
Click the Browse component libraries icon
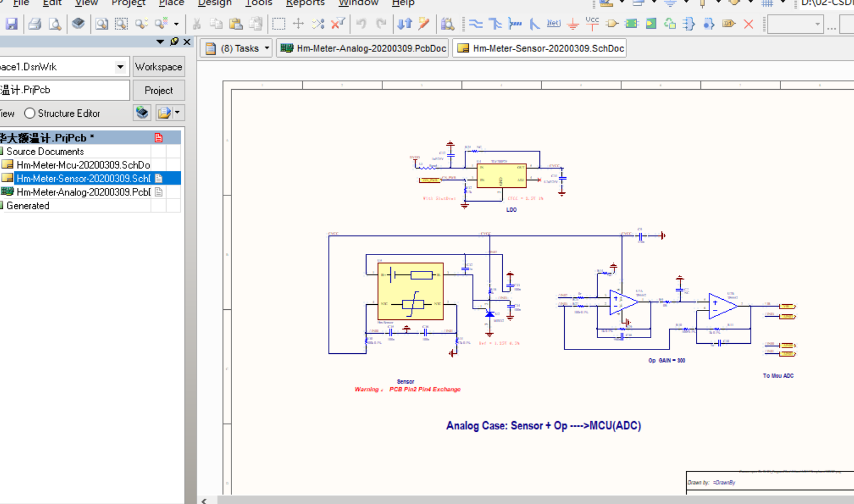[447, 24]
